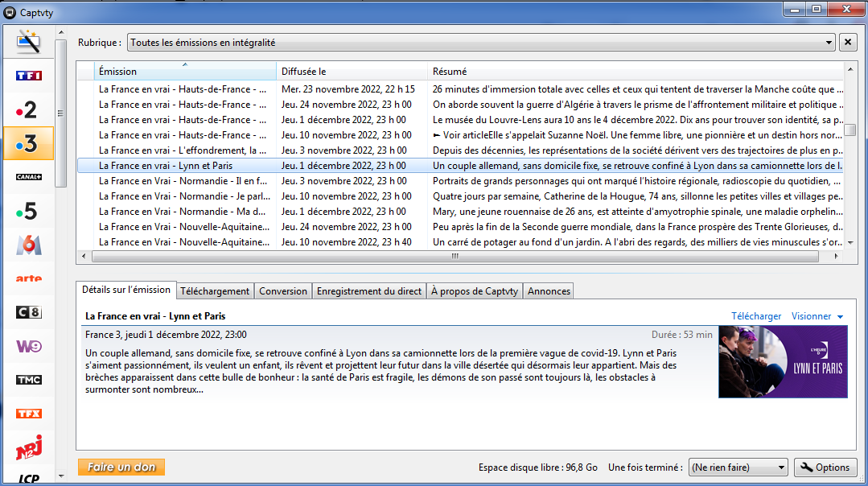
Task: Select the M6 channel icon
Action: (29, 245)
